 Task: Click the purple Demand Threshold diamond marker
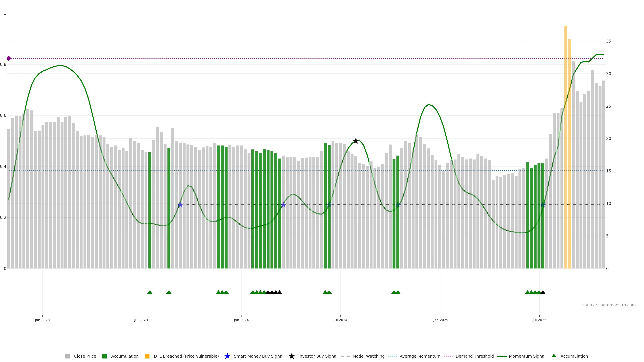tap(9, 58)
